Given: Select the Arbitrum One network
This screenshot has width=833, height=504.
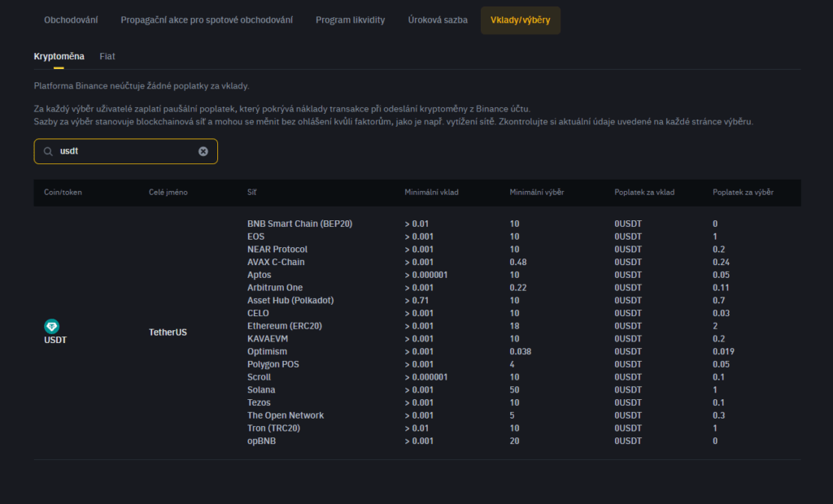Looking at the screenshot, I should pos(275,287).
